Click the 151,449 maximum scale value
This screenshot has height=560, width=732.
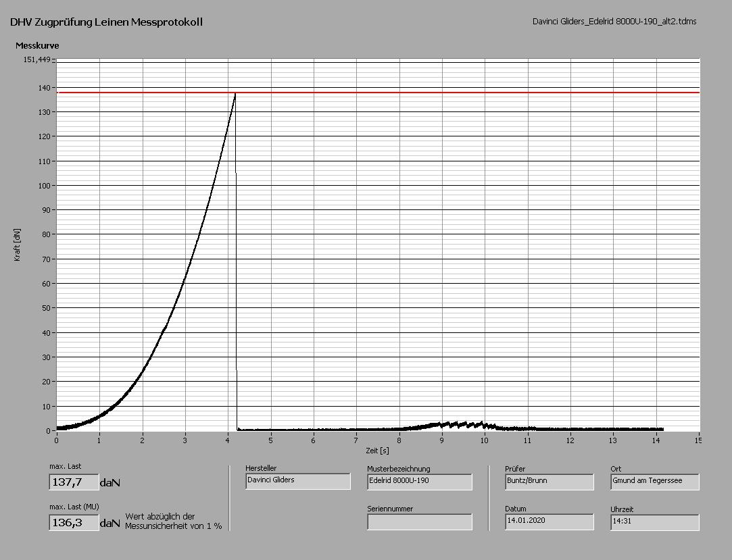click(x=37, y=59)
